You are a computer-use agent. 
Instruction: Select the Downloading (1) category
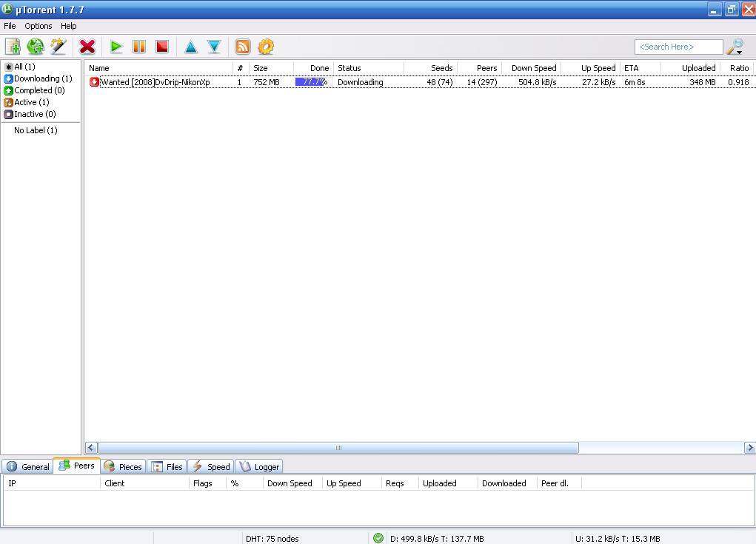point(42,78)
